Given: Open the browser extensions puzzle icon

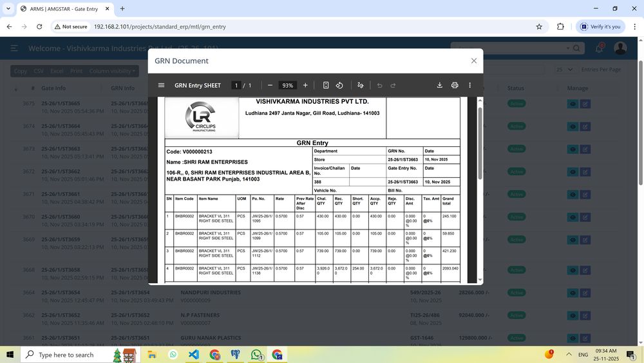Looking at the screenshot, I should tap(560, 26).
